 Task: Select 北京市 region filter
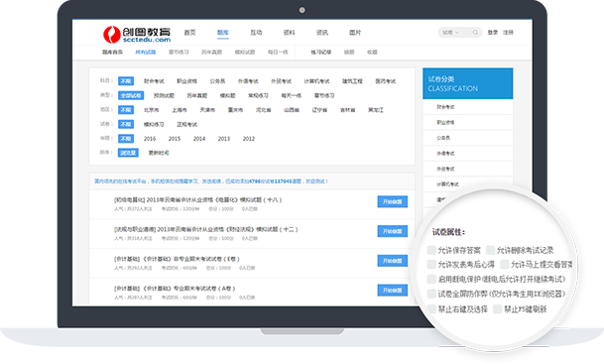[x=151, y=110]
